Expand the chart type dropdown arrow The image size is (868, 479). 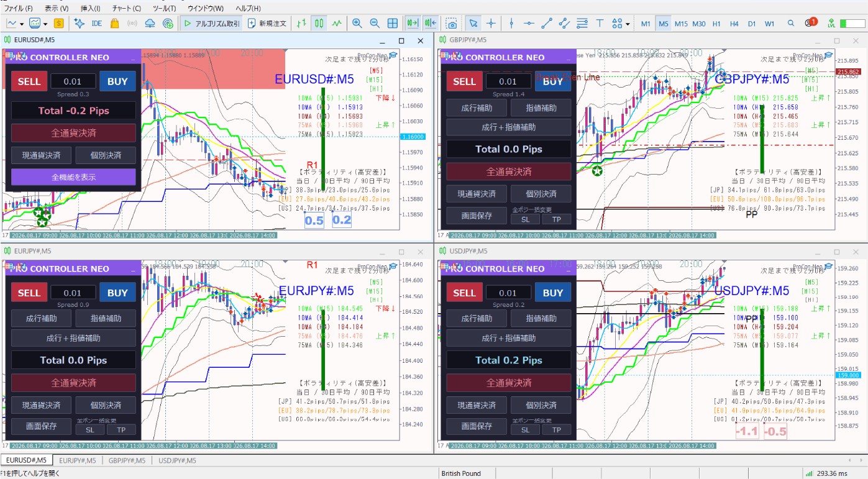[22, 24]
